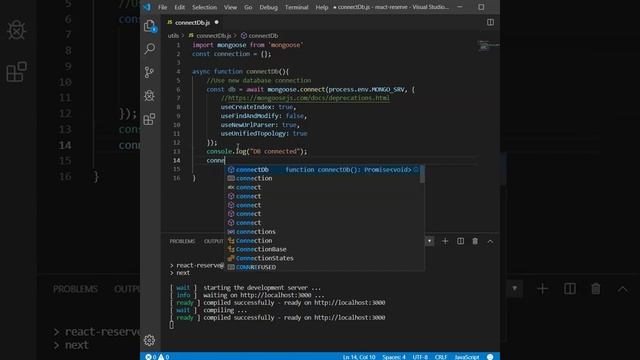The image size is (640, 360).
Task: Change end of line sequence CRLF
Action: pos(440,357)
